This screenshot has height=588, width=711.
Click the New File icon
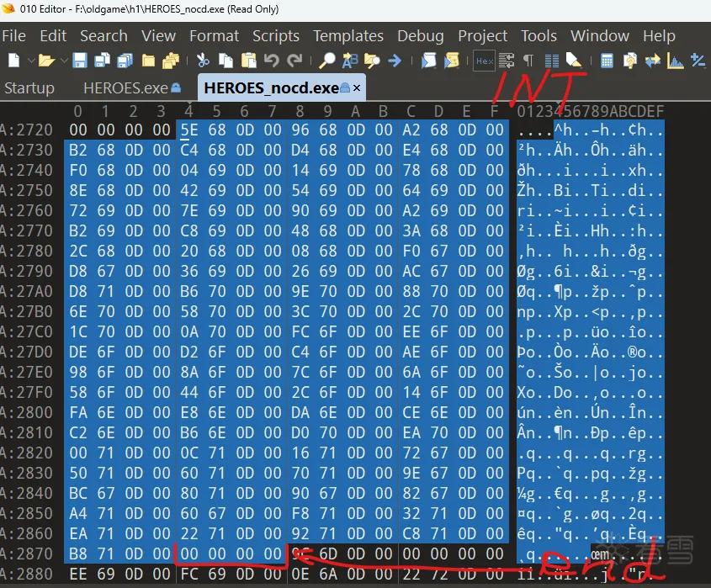pos(13,61)
